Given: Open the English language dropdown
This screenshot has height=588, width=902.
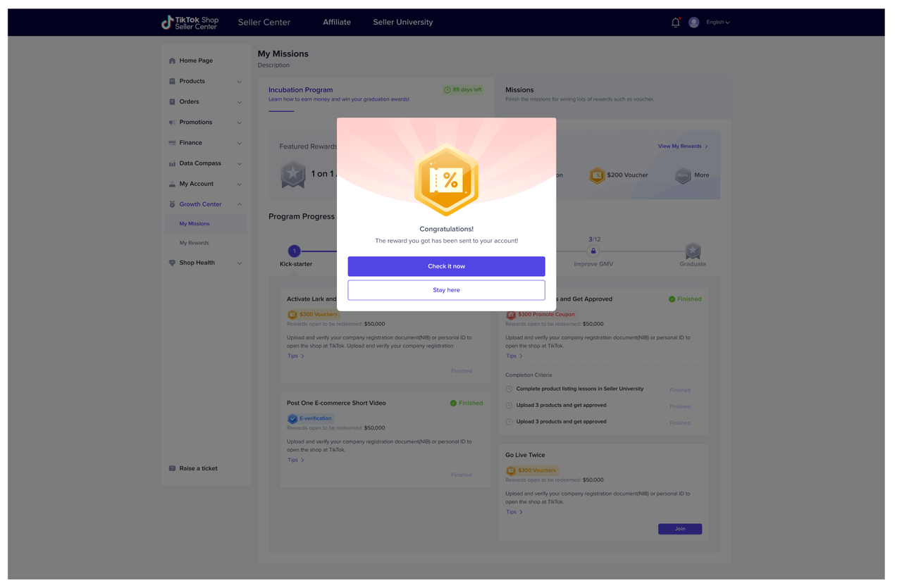Looking at the screenshot, I should point(718,23).
